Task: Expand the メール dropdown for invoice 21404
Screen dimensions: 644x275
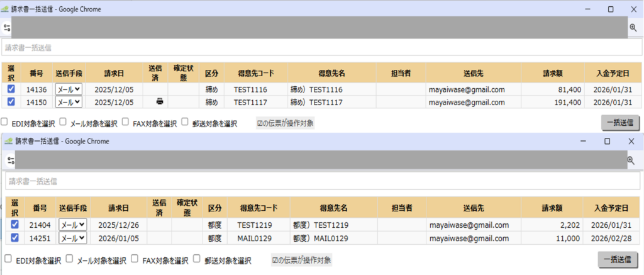Action: [72, 225]
